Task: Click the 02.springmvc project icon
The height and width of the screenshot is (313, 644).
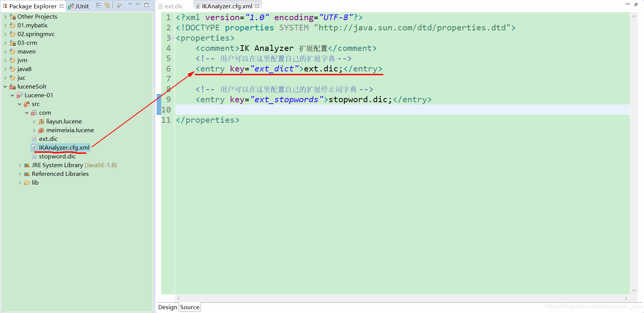Action: 13,34
